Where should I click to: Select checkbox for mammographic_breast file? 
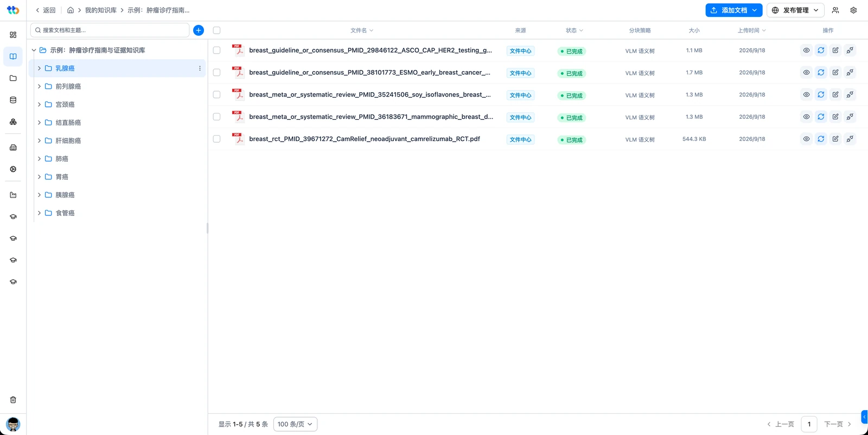pos(216,117)
